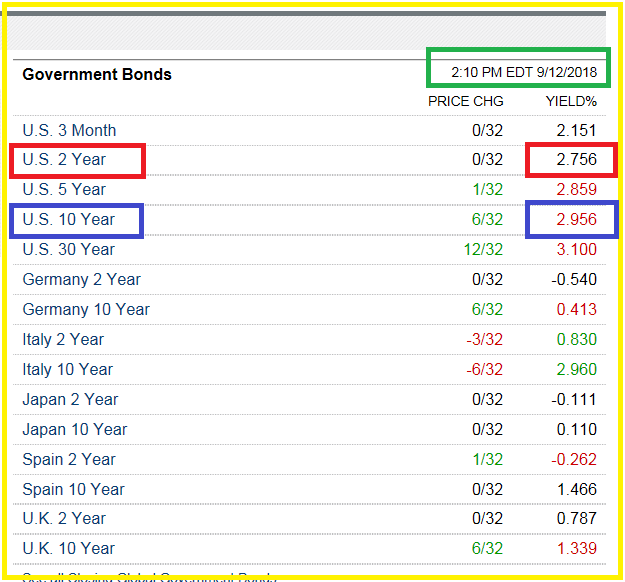Click the U.S. 2 Year bond link
The width and height of the screenshot is (625, 582).
point(64,160)
